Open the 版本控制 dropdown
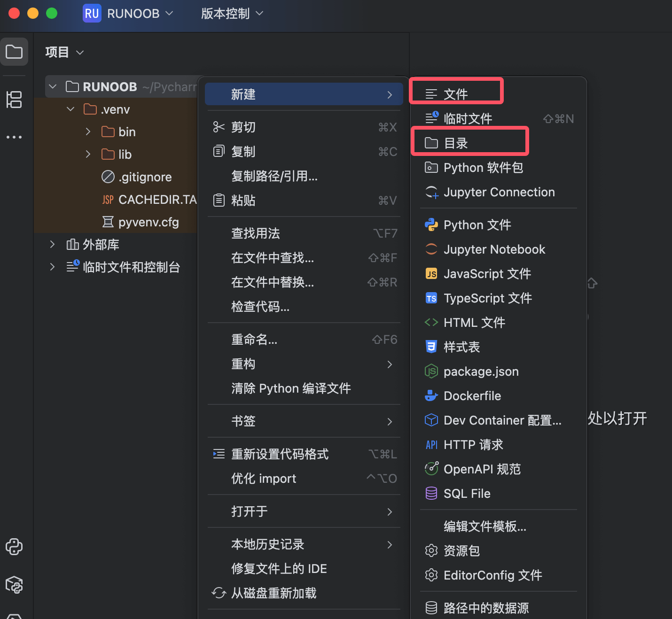 (232, 14)
